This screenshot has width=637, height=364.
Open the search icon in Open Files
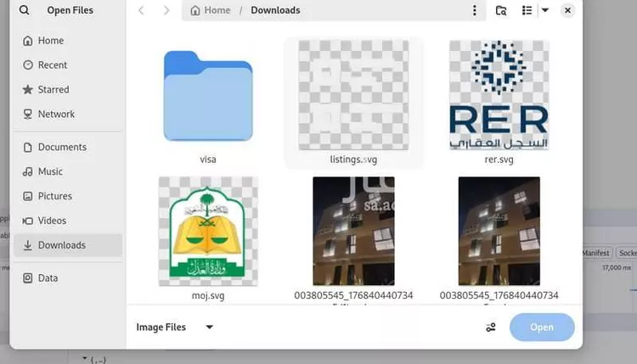[x=25, y=10]
